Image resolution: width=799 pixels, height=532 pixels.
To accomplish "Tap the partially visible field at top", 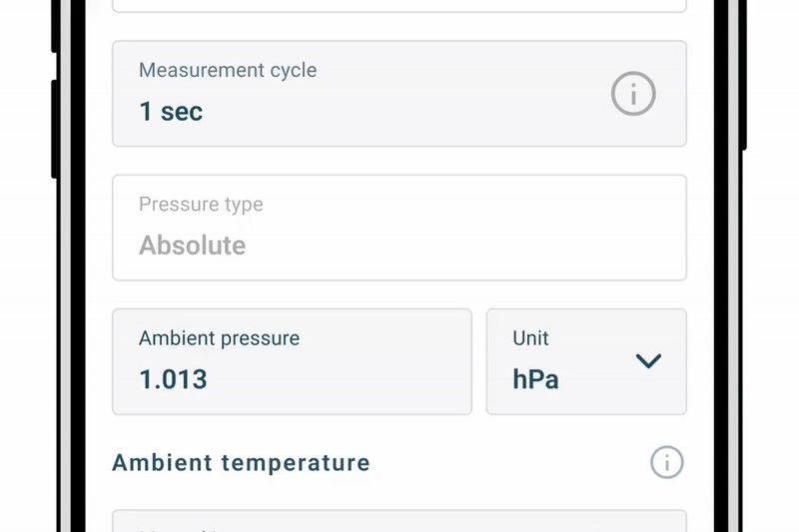I will pos(399,5).
